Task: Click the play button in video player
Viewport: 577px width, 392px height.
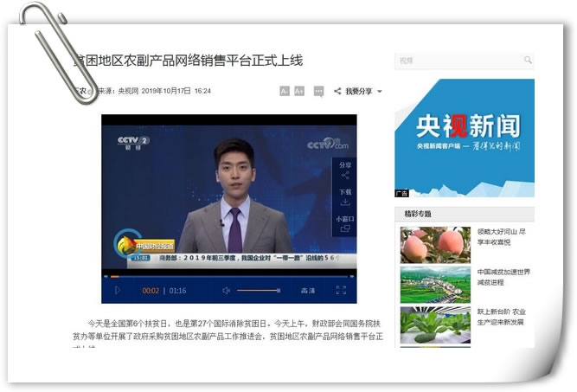Action: pyautogui.click(x=118, y=291)
